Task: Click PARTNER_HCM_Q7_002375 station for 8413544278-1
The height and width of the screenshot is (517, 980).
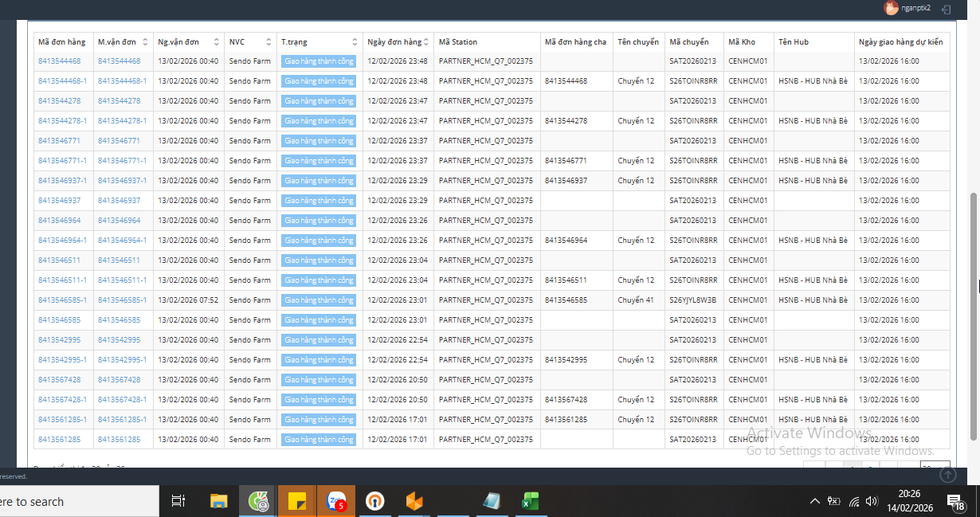Action: (x=486, y=121)
